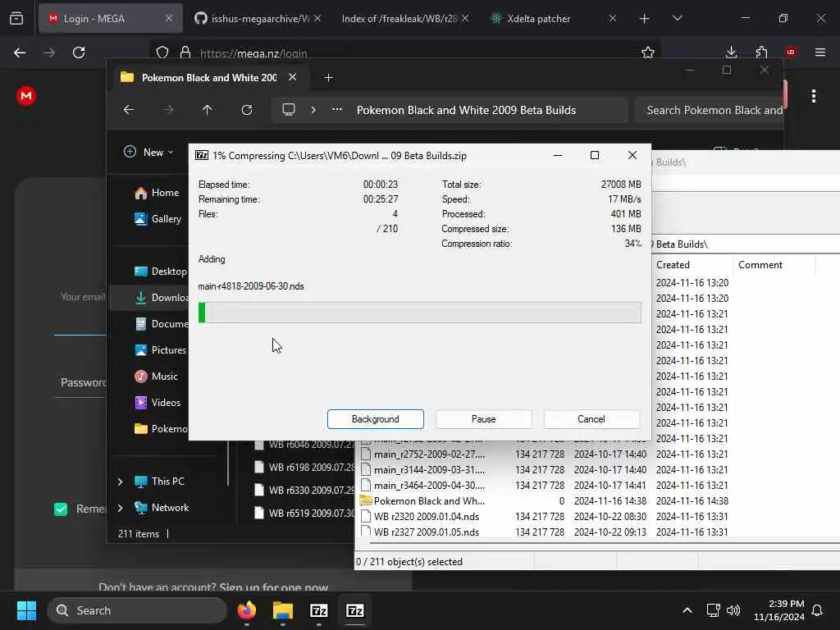Click the 7z icon in dialog title
The height and width of the screenshot is (630, 840).
(202, 155)
